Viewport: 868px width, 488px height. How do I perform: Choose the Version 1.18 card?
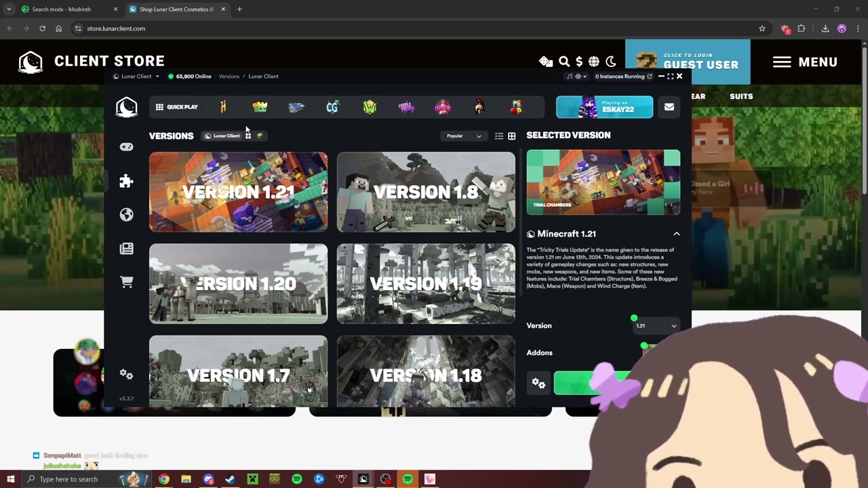426,371
